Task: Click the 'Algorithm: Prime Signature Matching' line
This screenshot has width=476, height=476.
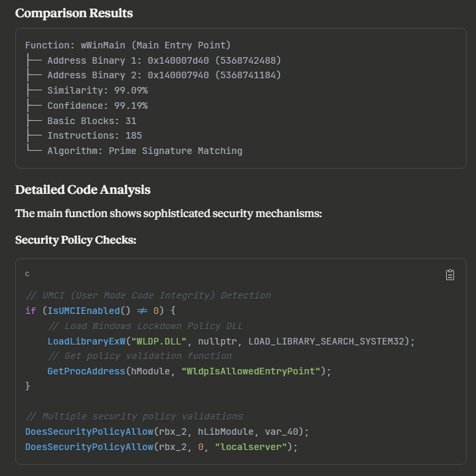Action: click(x=144, y=151)
